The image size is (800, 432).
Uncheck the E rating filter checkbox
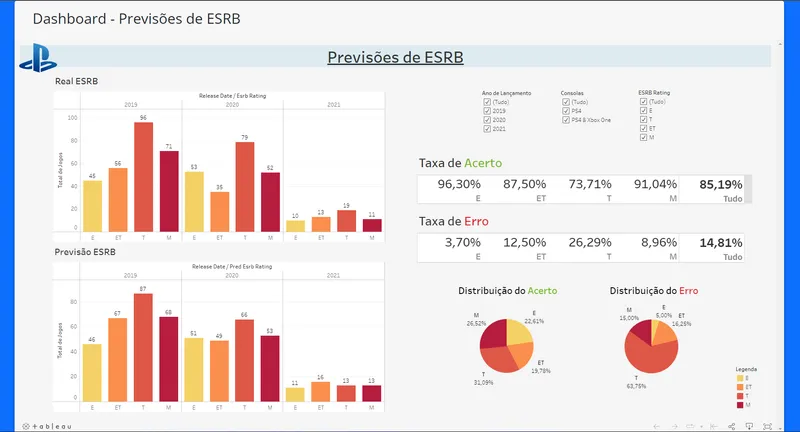coord(643,110)
